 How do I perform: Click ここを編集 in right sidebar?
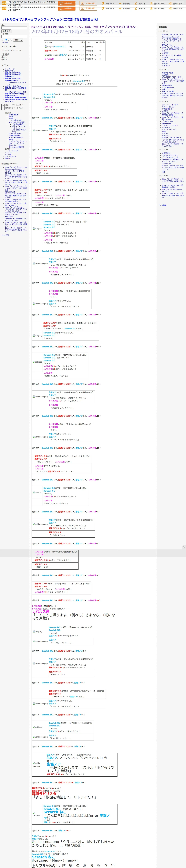point(162,205)
